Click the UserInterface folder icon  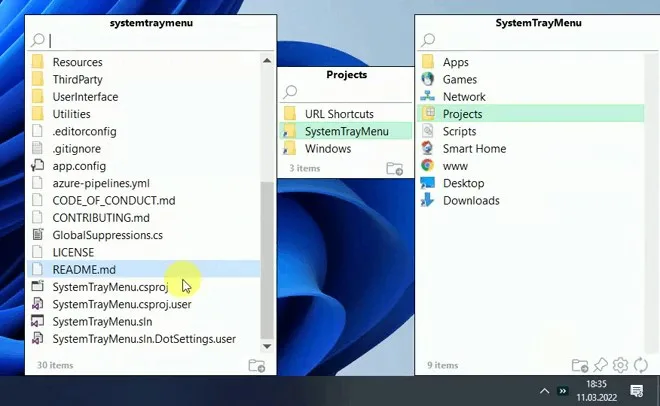coord(38,97)
